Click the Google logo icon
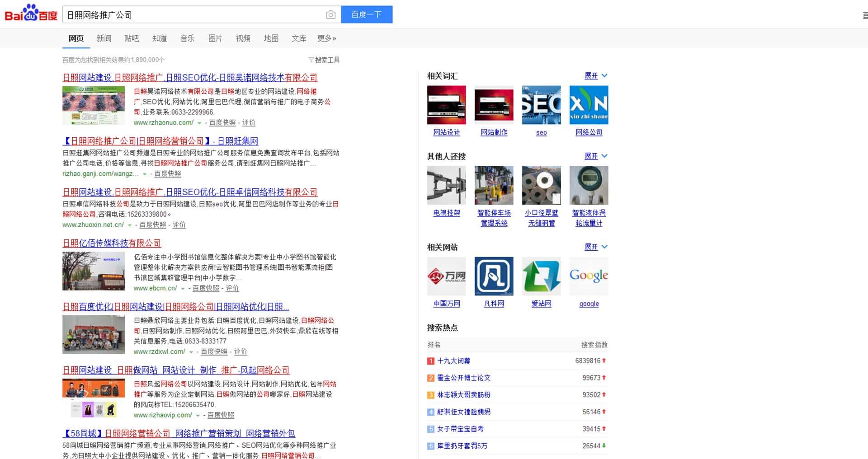 (x=589, y=276)
